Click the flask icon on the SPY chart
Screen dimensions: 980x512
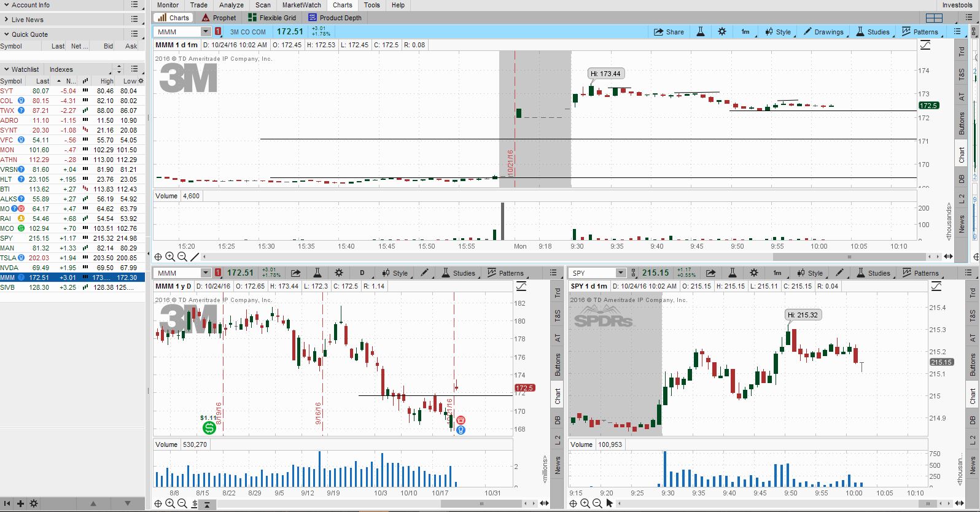pos(733,273)
